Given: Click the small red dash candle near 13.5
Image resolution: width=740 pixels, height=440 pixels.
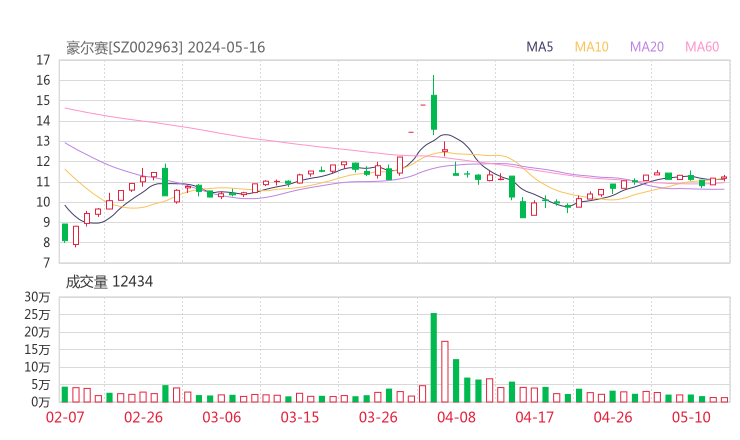Looking at the screenshot, I should pyautogui.click(x=411, y=132).
